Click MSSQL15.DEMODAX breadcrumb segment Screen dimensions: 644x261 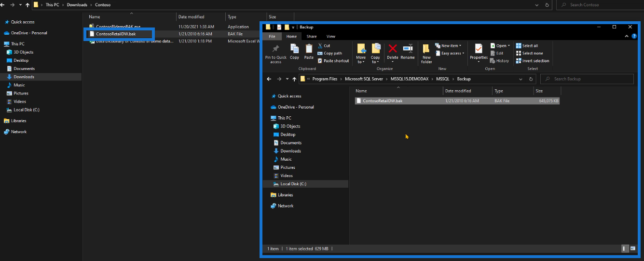click(410, 79)
